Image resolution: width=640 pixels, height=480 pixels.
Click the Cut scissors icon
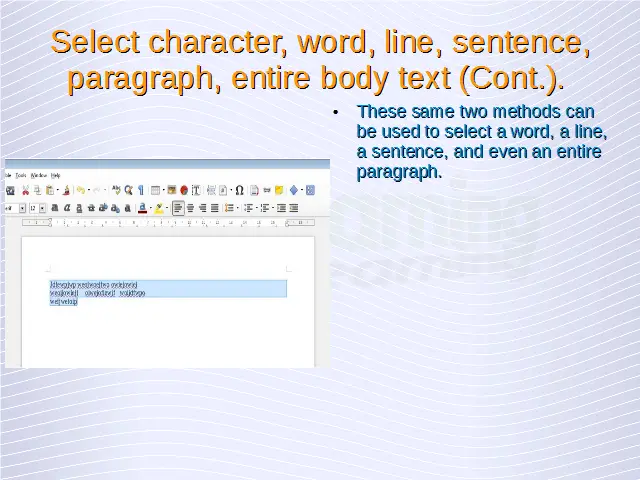pyautogui.click(x=25, y=189)
